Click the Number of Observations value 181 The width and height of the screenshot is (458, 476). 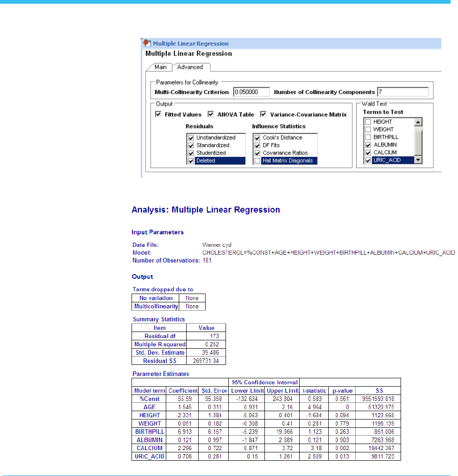(207, 261)
